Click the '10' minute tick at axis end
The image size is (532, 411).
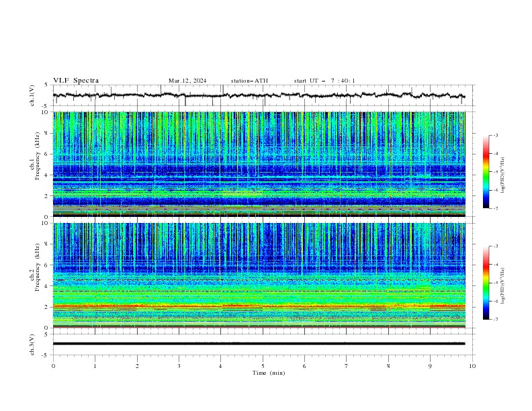tap(472, 366)
